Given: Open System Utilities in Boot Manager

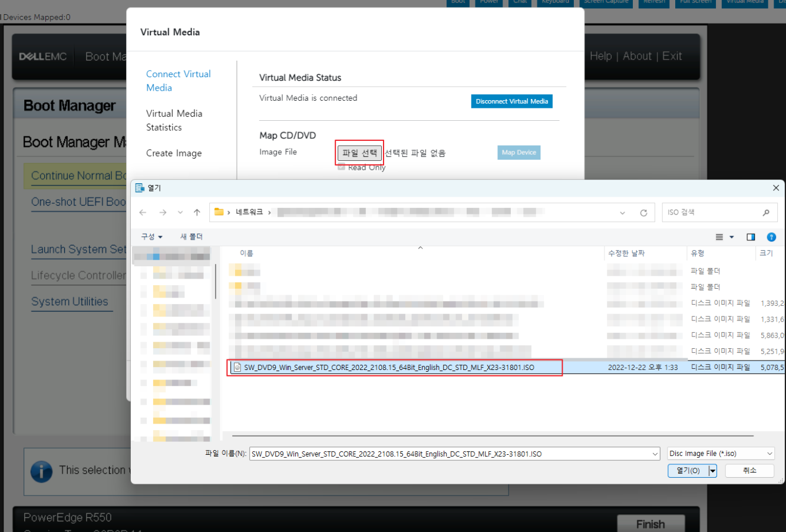Looking at the screenshot, I should point(70,302).
